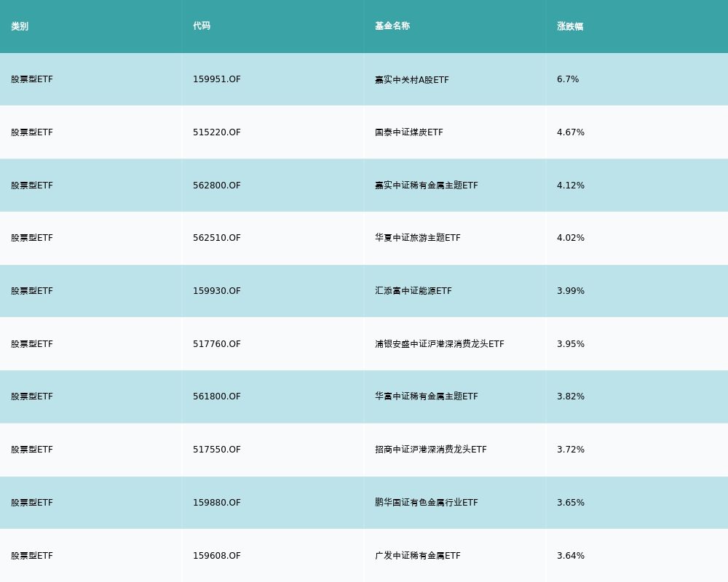Select fund code 562510.OF
The width and height of the screenshot is (728, 582).
[217, 238]
